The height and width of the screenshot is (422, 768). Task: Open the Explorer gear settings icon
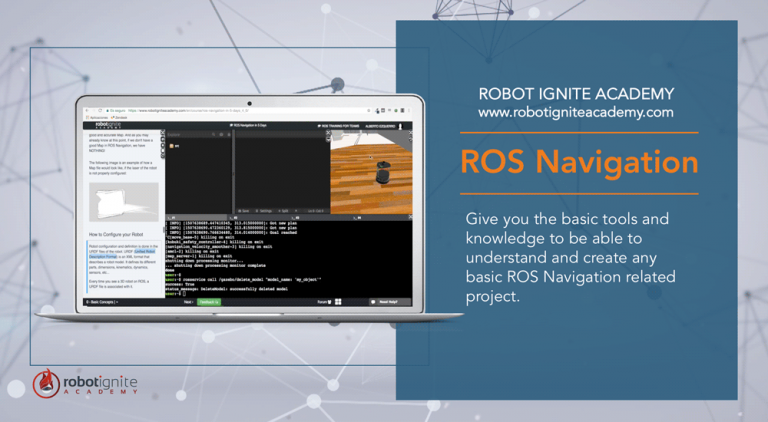click(221, 135)
